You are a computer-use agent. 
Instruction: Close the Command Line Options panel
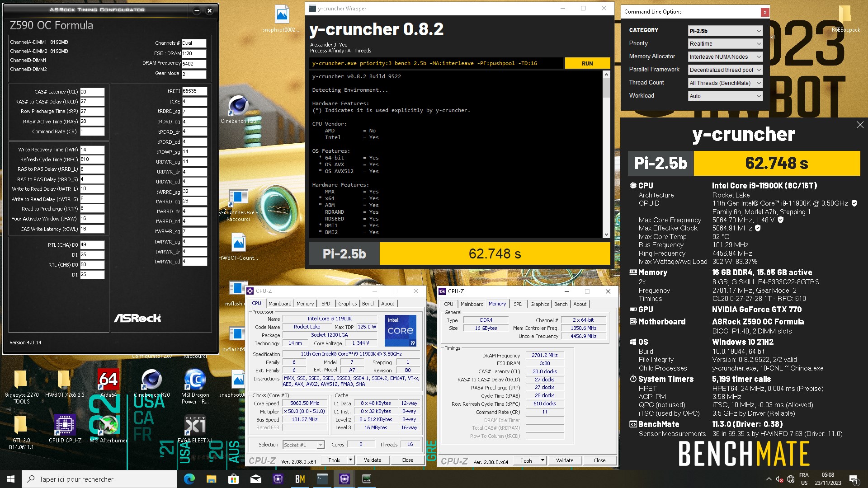(765, 12)
